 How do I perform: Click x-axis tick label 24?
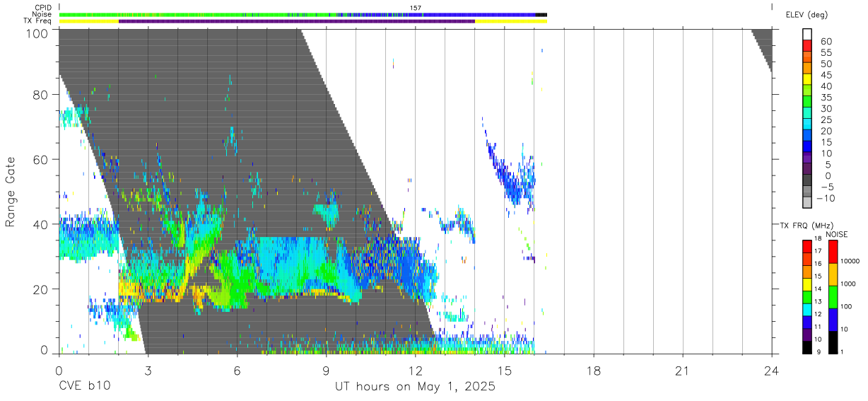point(771,371)
